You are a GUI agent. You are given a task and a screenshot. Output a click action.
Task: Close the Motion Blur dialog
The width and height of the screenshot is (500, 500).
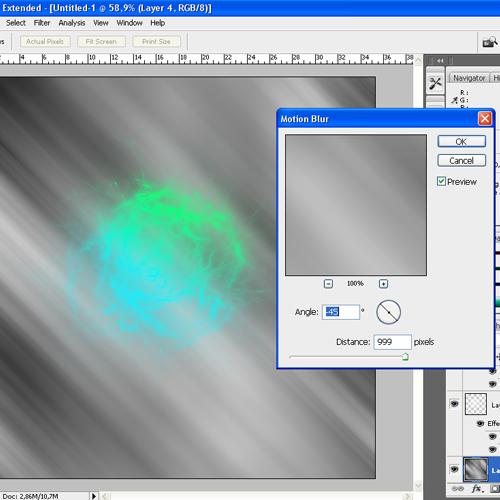485,119
